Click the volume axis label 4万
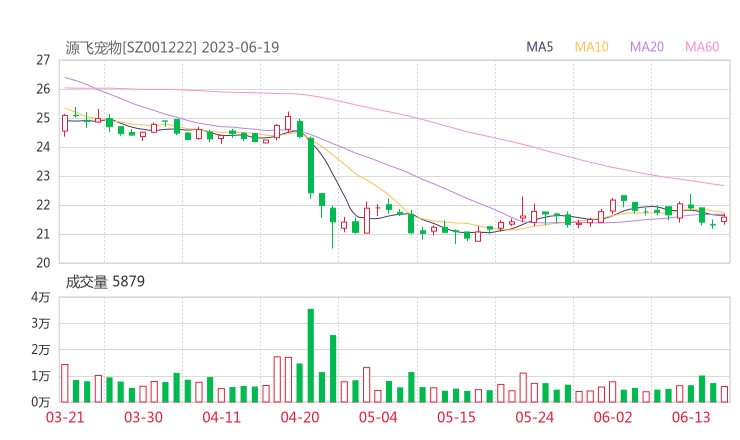Image resolution: width=740 pixels, height=440 pixels. coord(41,297)
